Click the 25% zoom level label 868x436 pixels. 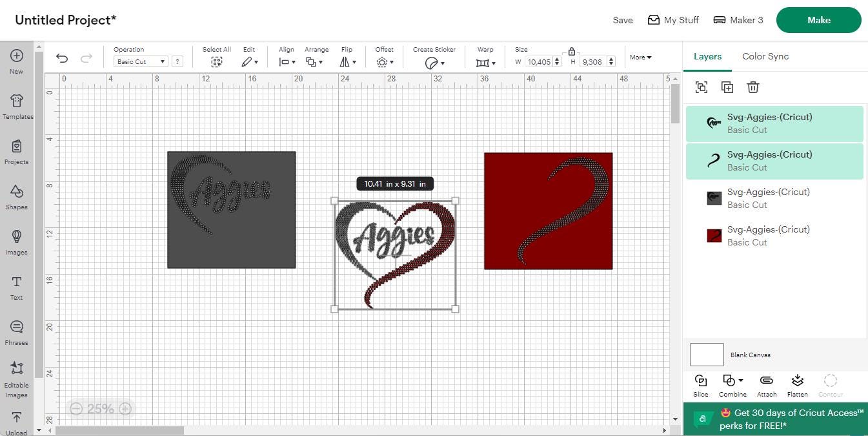101,409
